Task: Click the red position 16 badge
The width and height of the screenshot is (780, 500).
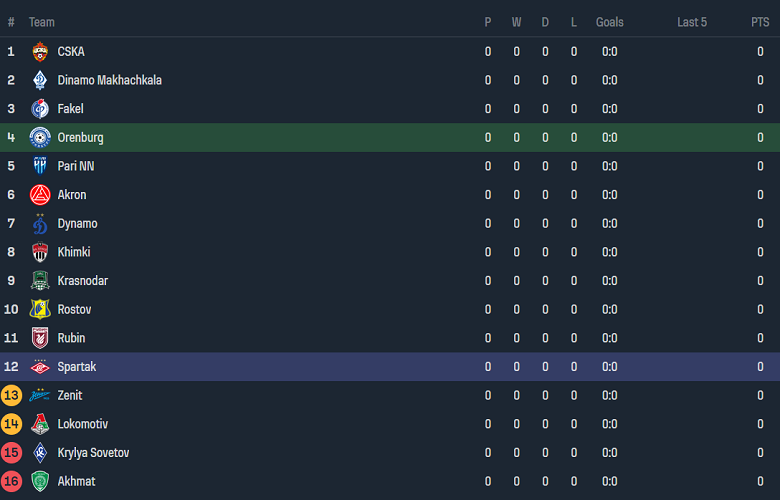Action: click(x=12, y=482)
